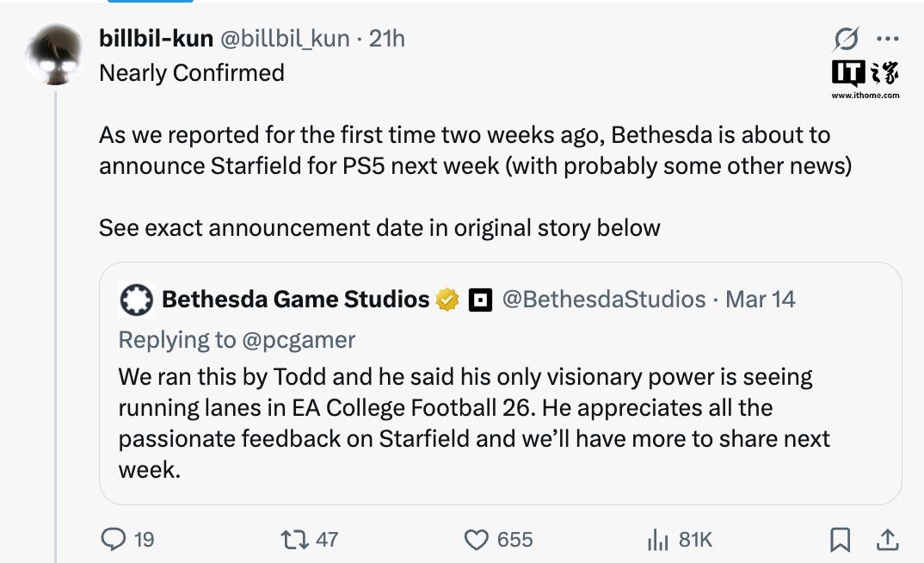Click the Grok circle-slash icon

(846, 39)
